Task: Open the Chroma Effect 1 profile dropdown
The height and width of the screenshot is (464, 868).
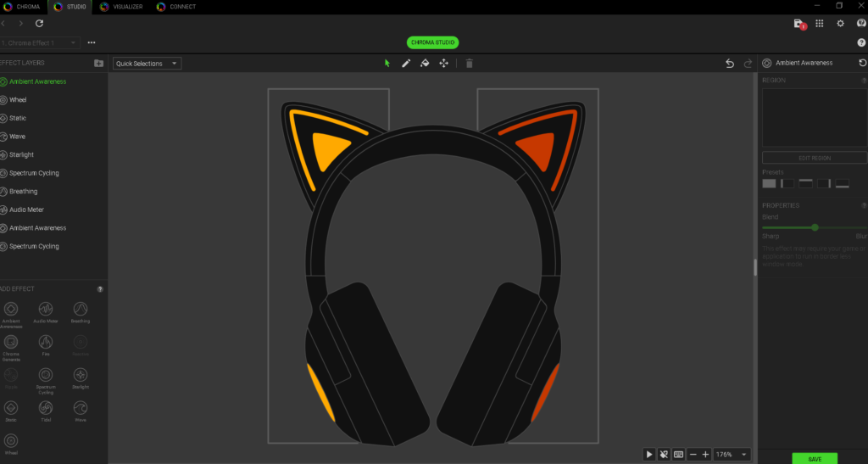Action: point(39,42)
